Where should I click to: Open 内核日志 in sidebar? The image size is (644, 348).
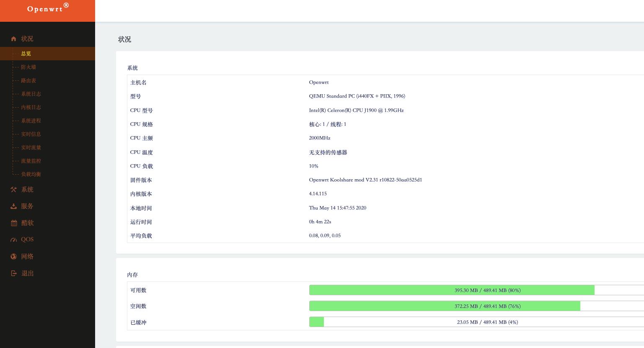[31, 107]
